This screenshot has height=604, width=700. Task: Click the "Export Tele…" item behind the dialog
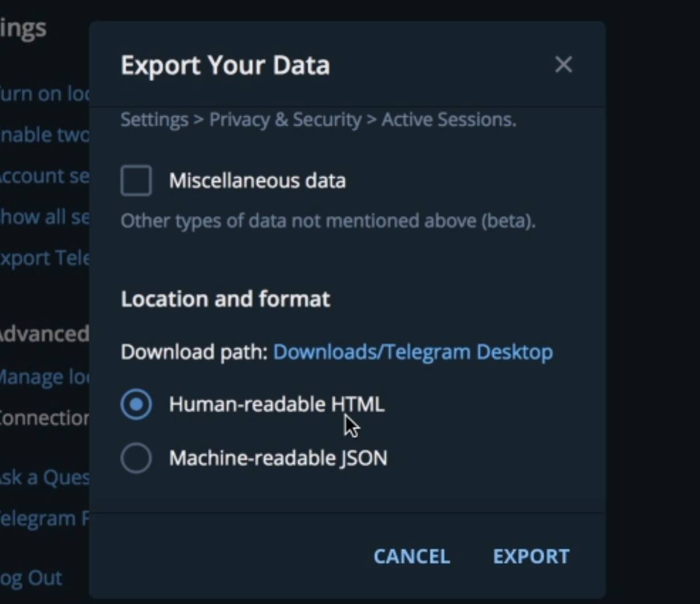44,258
